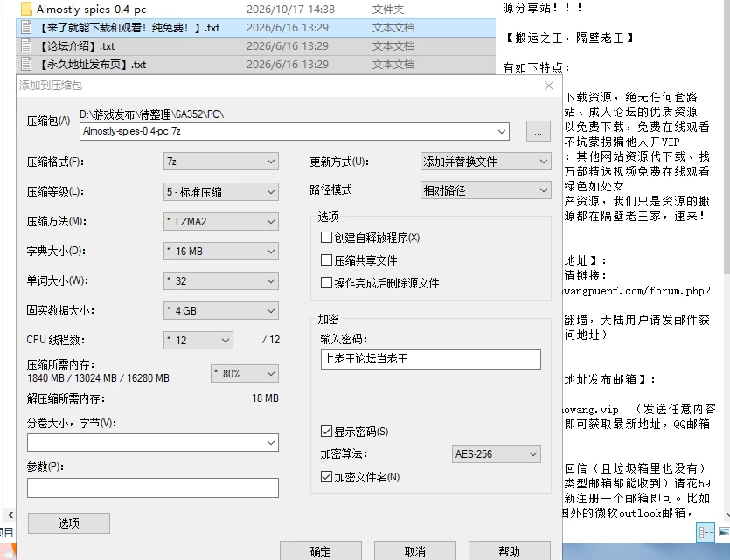The image size is (730, 560).
Task: Expand 字典大小 16 MB dropdown
Action: [221, 251]
